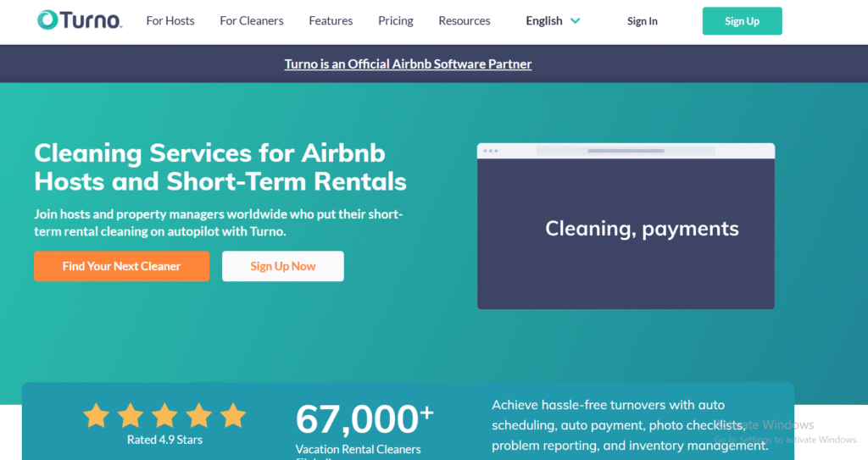Screen dimensions: 868x460
Task: Open the For Hosts menu
Action: pos(170,21)
